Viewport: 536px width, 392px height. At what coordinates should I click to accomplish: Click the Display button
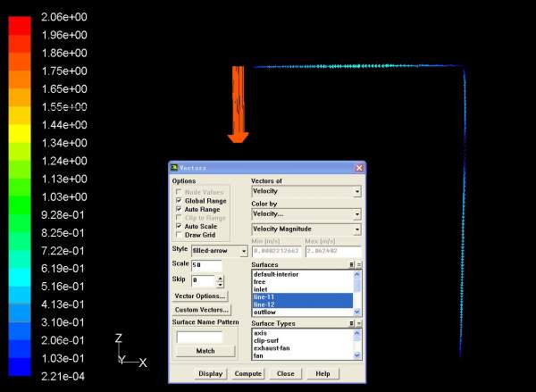[211, 373]
